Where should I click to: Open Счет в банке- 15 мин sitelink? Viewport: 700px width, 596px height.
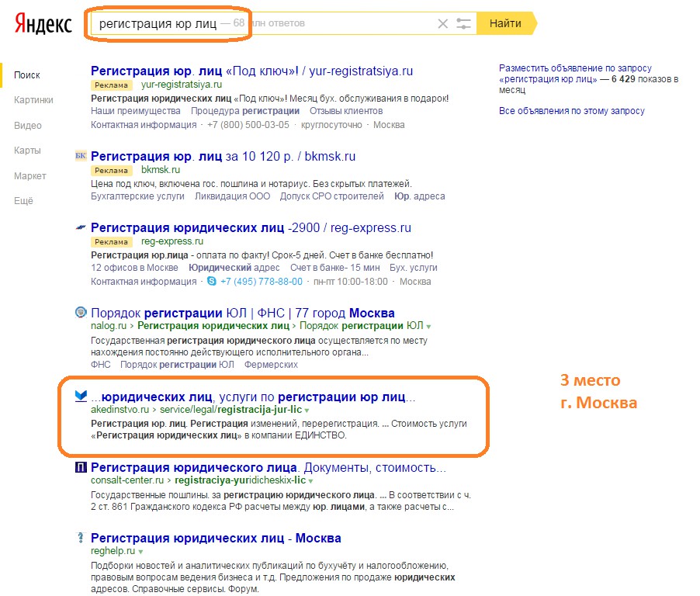click(x=334, y=268)
